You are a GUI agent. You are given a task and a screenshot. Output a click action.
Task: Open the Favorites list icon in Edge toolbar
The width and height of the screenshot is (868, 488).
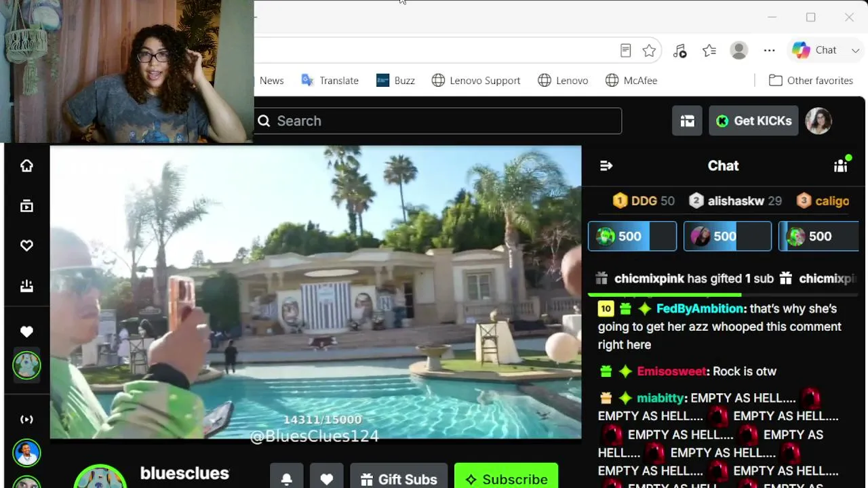709,50
